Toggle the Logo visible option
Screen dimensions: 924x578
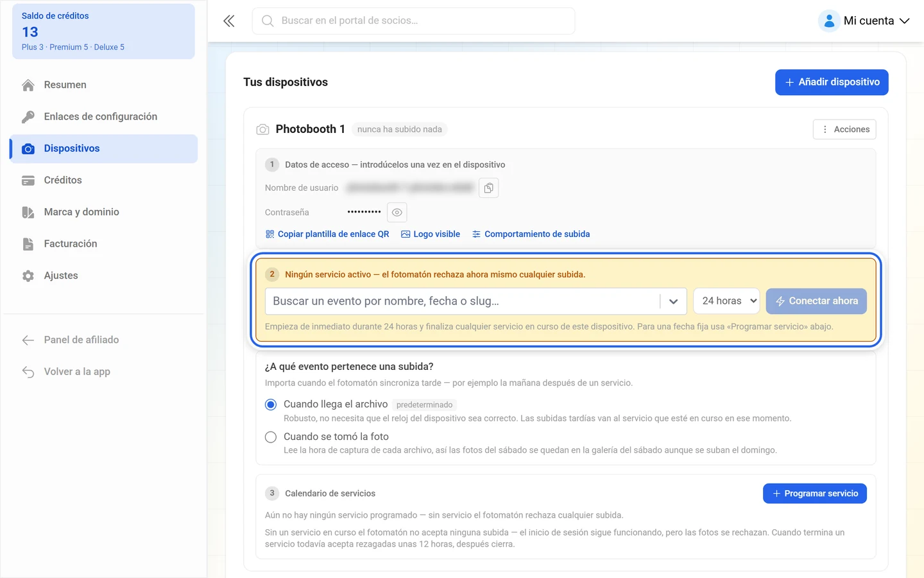pos(431,234)
